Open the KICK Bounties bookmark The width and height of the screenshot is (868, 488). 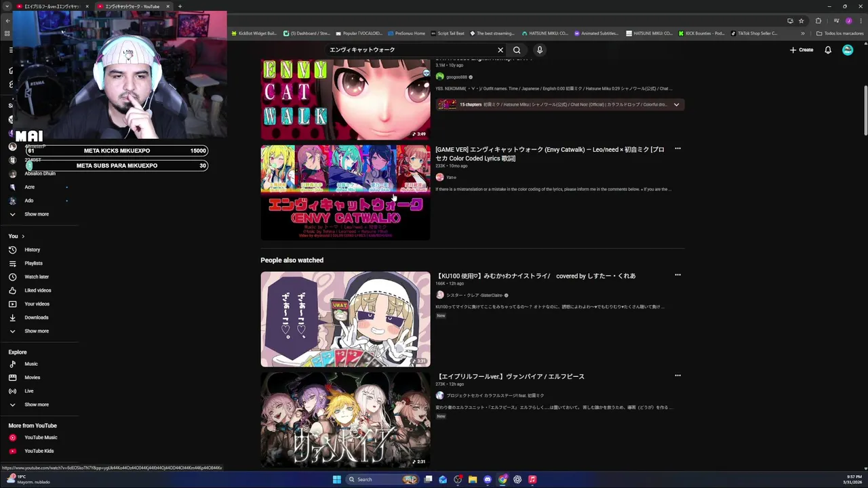(x=701, y=33)
